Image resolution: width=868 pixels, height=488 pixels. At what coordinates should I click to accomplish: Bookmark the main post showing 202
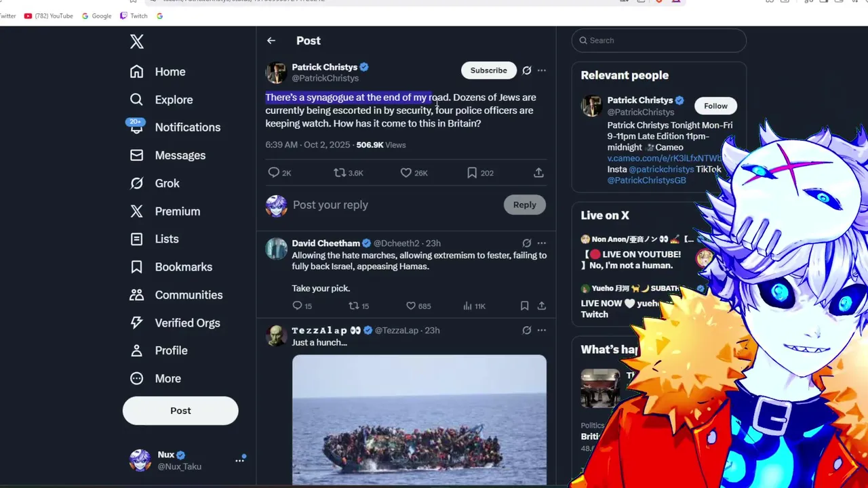pyautogui.click(x=472, y=173)
